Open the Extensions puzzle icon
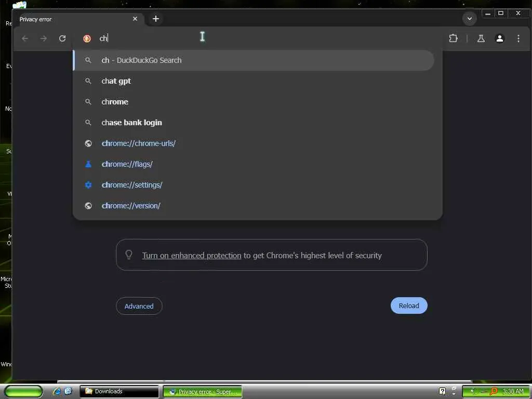 click(x=453, y=38)
